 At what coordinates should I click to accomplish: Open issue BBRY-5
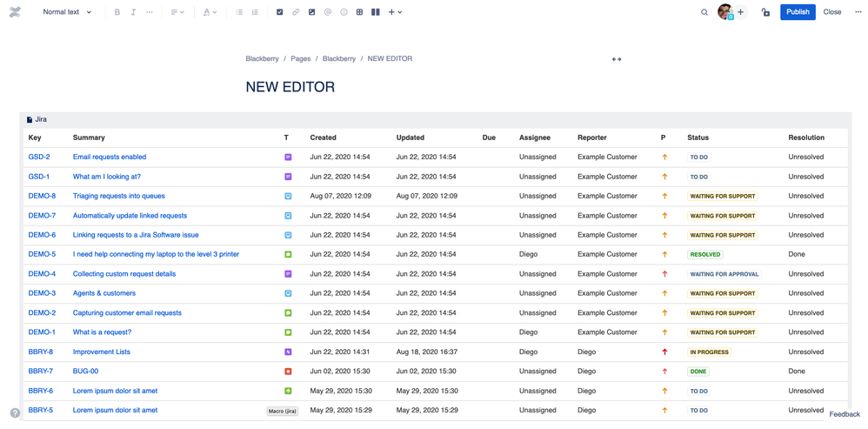41,410
